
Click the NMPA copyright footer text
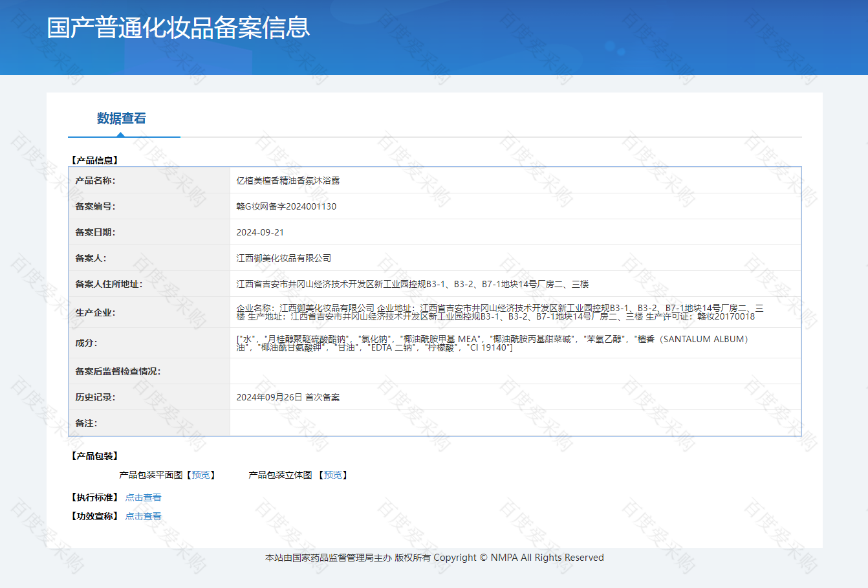coord(434,558)
